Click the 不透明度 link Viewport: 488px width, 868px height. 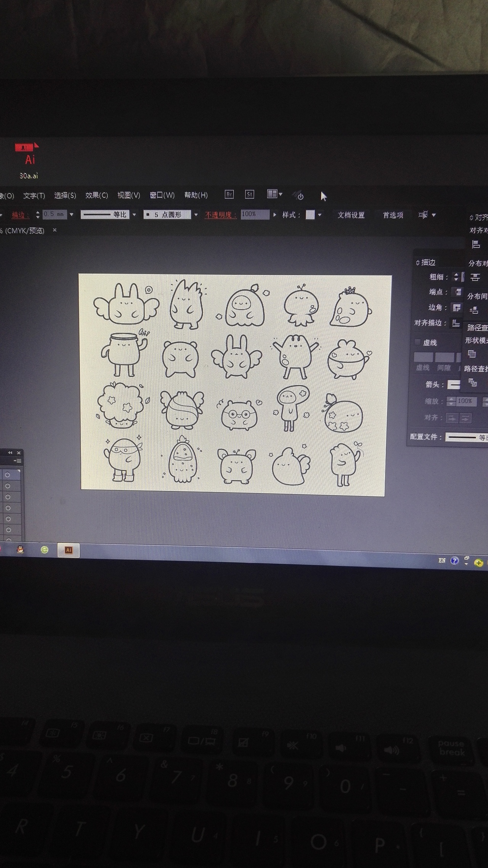point(220,215)
